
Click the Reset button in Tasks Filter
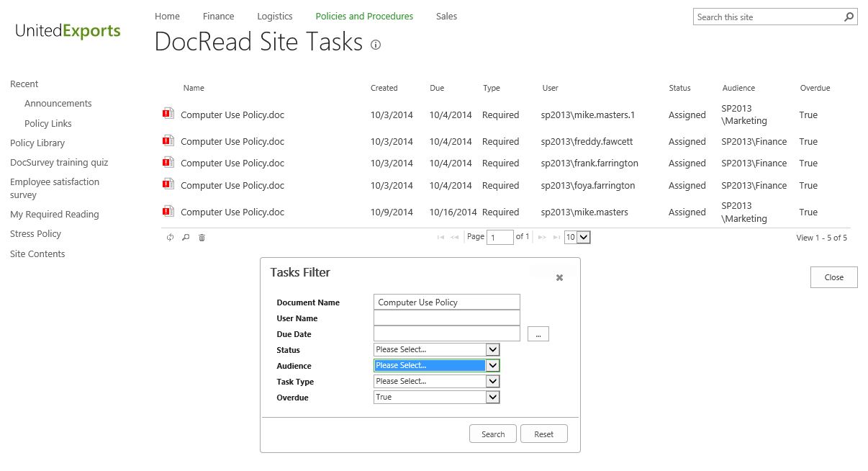pyautogui.click(x=543, y=434)
